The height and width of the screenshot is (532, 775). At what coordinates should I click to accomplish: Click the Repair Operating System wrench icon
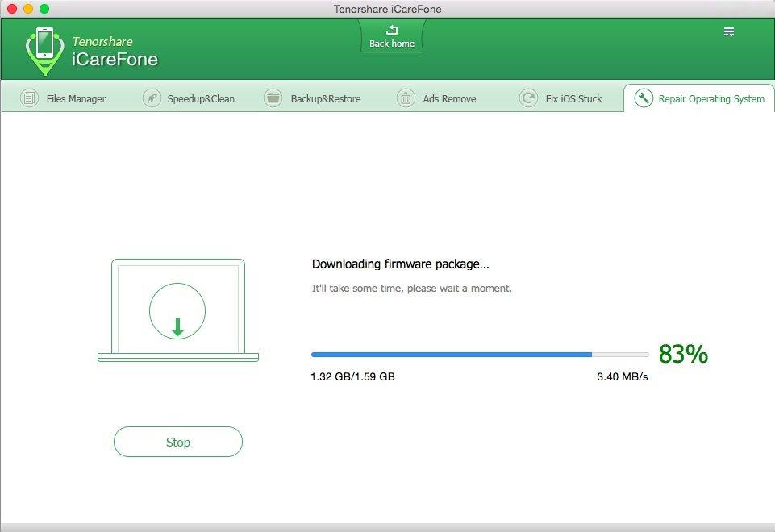[x=644, y=98]
